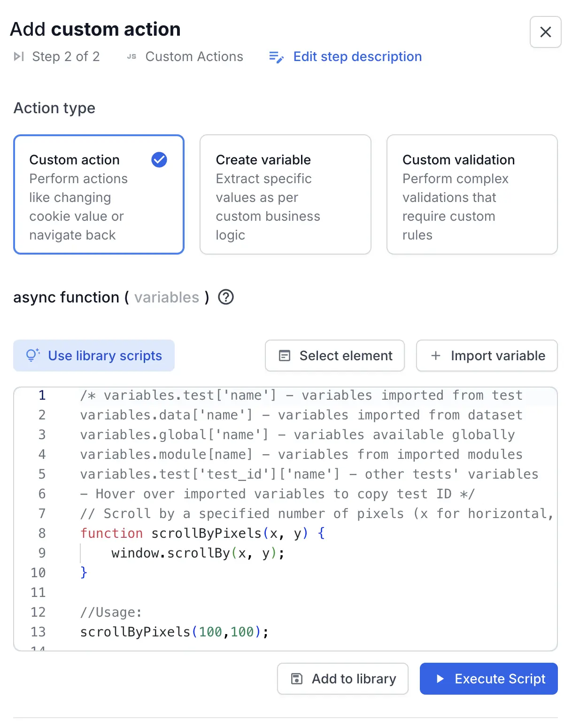The width and height of the screenshot is (572, 728).
Task: Click the pencil edit description icon
Action: pos(276,57)
